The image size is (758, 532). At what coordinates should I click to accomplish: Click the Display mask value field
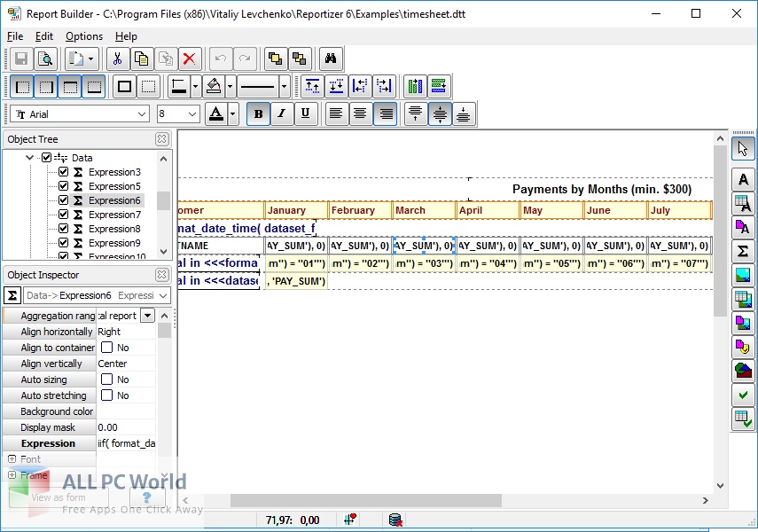click(126, 427)
